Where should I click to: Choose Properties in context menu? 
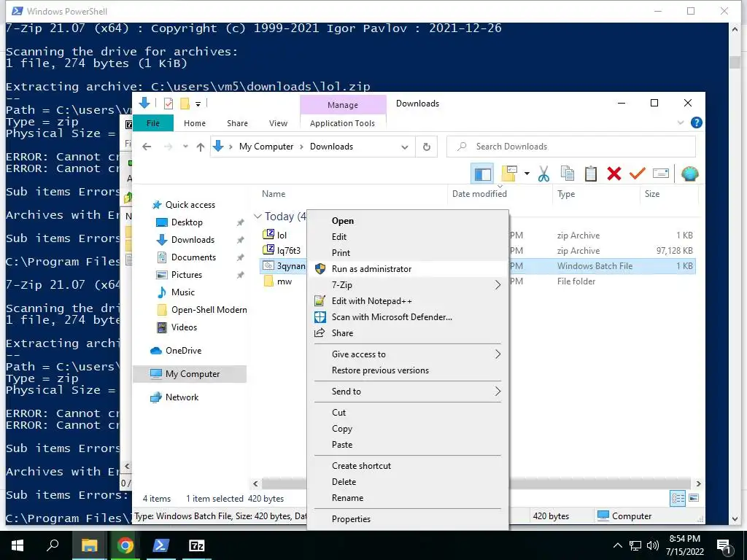[x=408, y=519]
